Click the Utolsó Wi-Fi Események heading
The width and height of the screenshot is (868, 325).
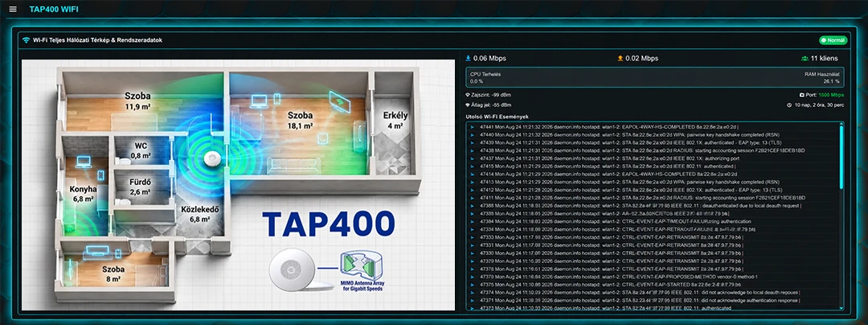point(497,117)
